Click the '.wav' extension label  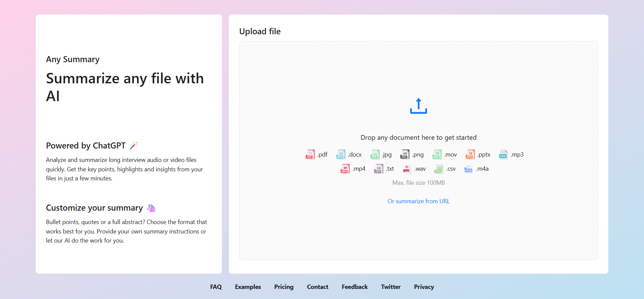coord(420,169)
